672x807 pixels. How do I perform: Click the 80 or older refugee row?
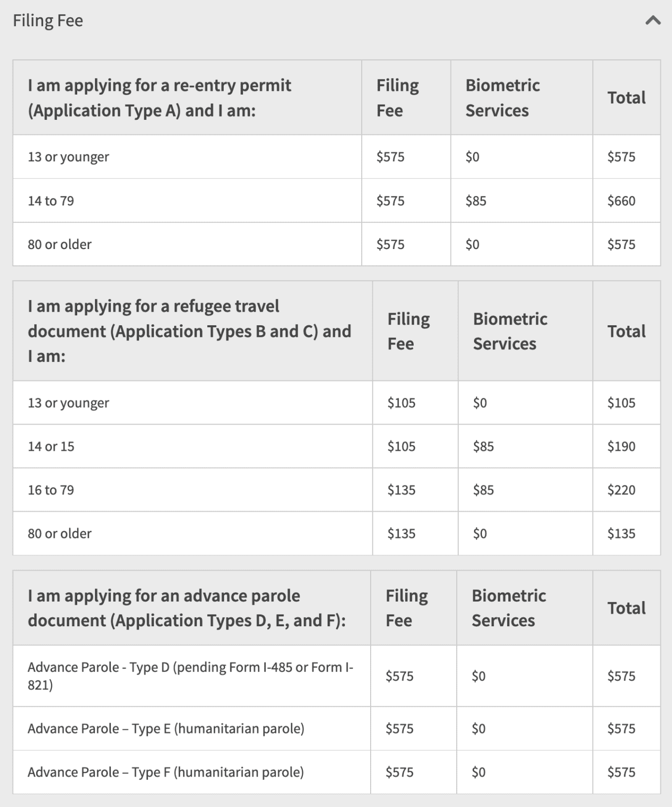(x=337, y=533)
